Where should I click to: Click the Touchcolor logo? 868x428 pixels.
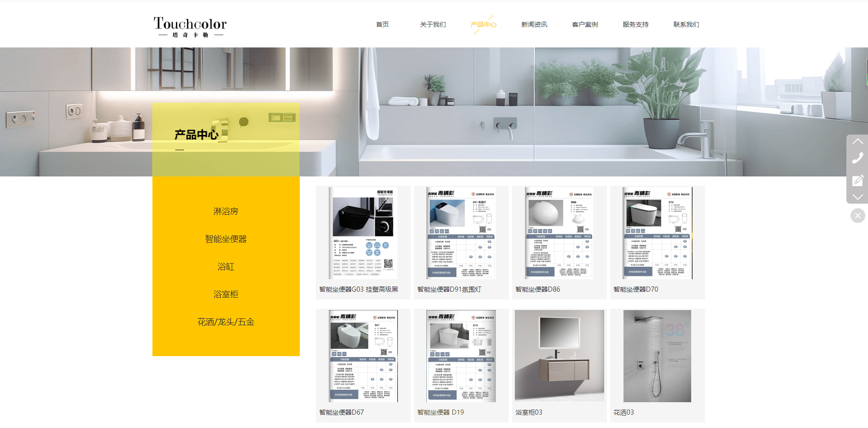pyautogui.click(x=190, y=27)
